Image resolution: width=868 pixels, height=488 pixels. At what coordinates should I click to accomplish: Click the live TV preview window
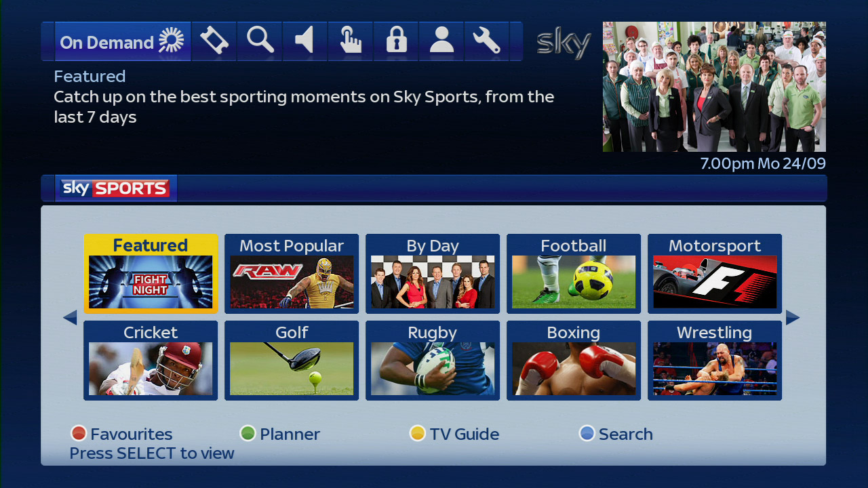point(714,87)
